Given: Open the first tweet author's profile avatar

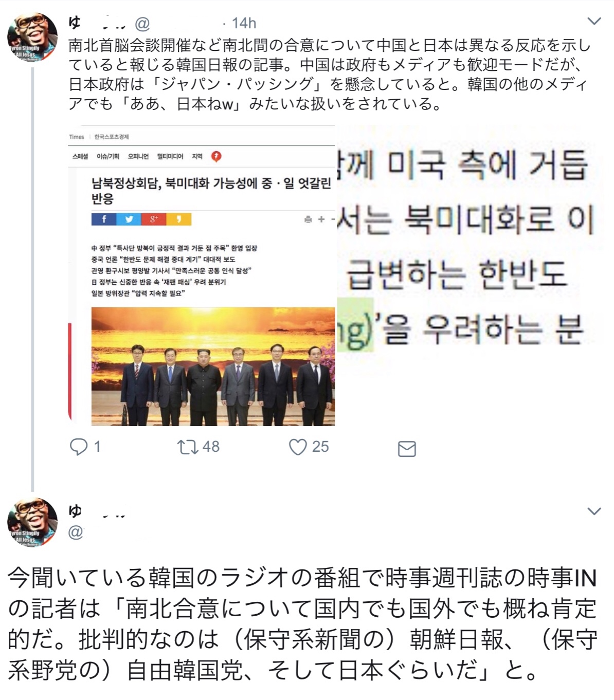Looking at the screenshot, I should (x=32, y=38).
